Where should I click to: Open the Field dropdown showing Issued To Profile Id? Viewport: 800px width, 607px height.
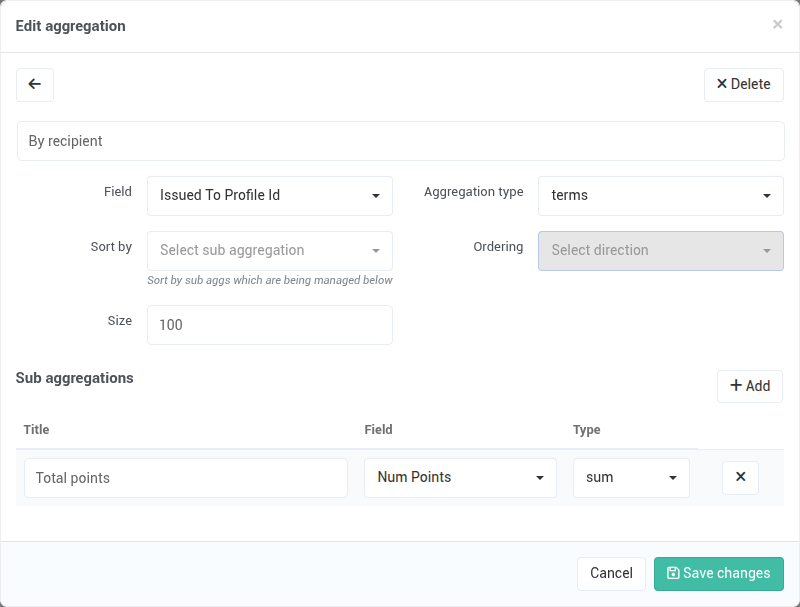point(270,196)
